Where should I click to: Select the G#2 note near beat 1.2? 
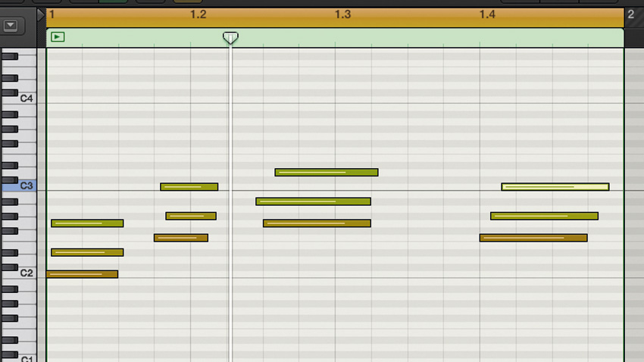191,216
